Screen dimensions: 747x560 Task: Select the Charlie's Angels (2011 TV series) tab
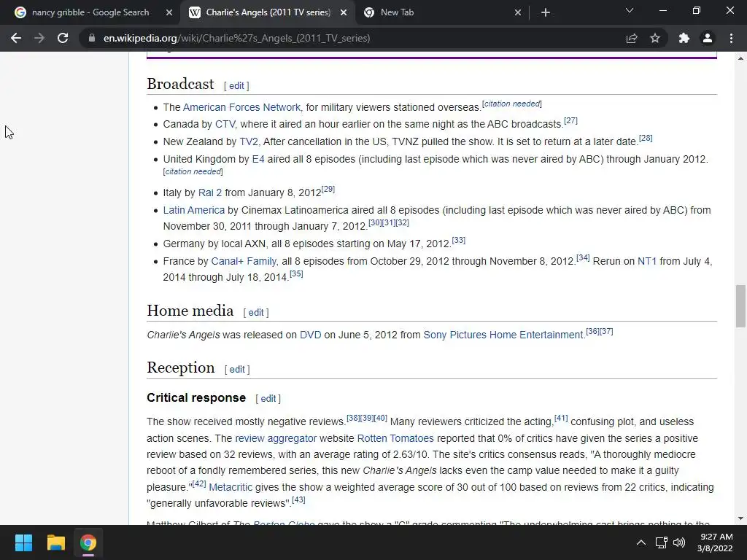pos(268,12)
